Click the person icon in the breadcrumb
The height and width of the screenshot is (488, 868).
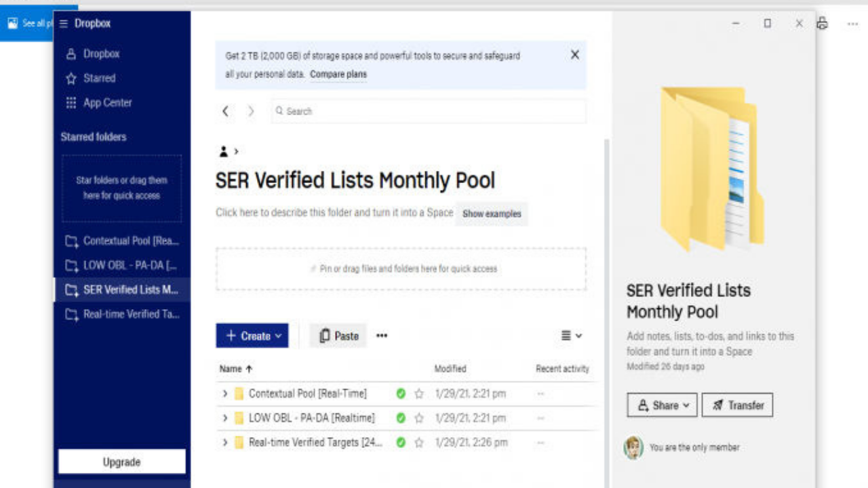pyautogui.click(x=224, y=151)
